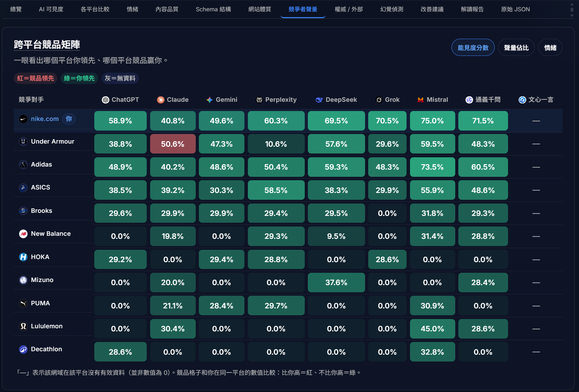The height and width of the screenshot is (392, 579).
Task: Click the ChatGPT logo icon in header
Action: (106, 100)
